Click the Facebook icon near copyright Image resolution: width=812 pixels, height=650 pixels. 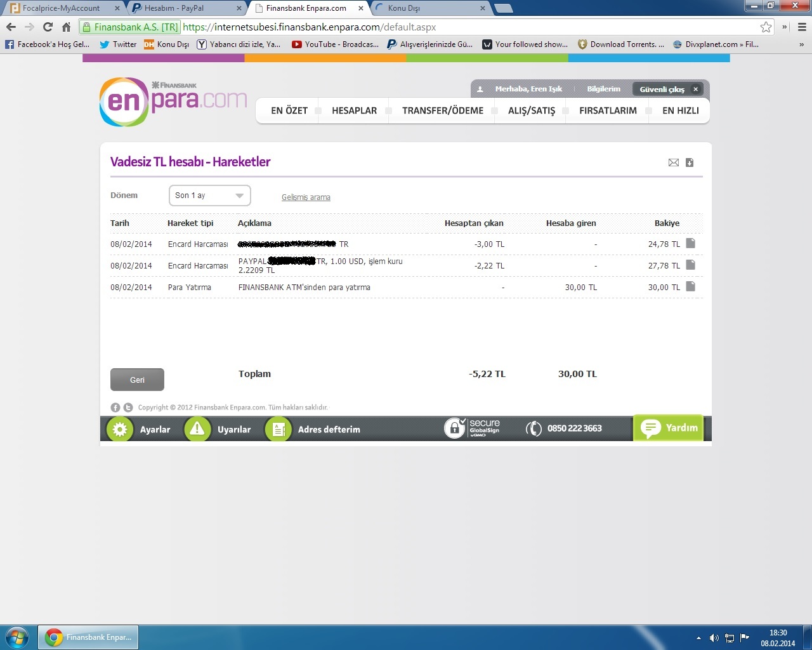tap(115, 408)
